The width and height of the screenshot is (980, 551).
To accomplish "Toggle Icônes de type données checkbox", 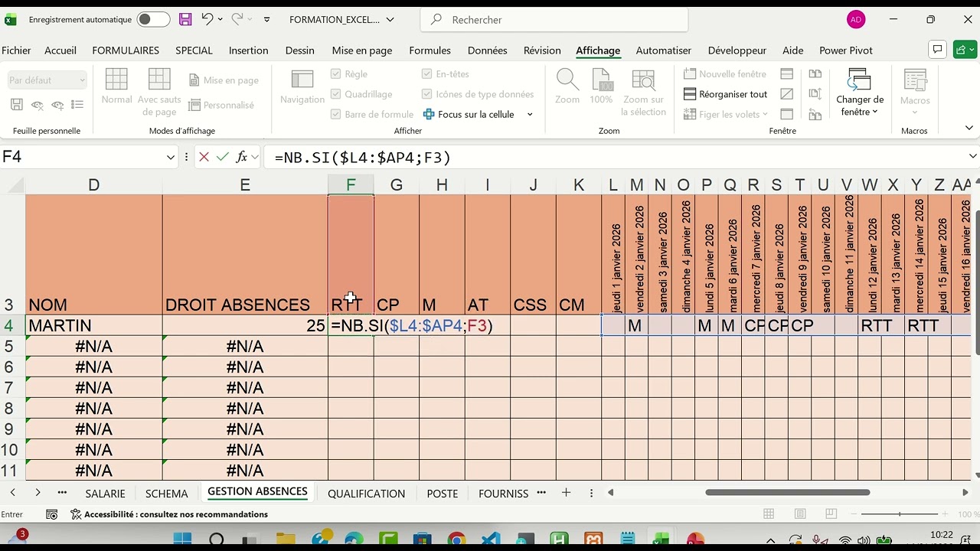I will pos(427,94).
